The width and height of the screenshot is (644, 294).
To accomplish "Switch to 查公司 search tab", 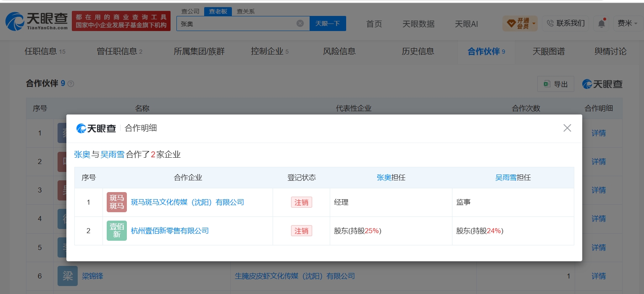I will tap(190, 11).
